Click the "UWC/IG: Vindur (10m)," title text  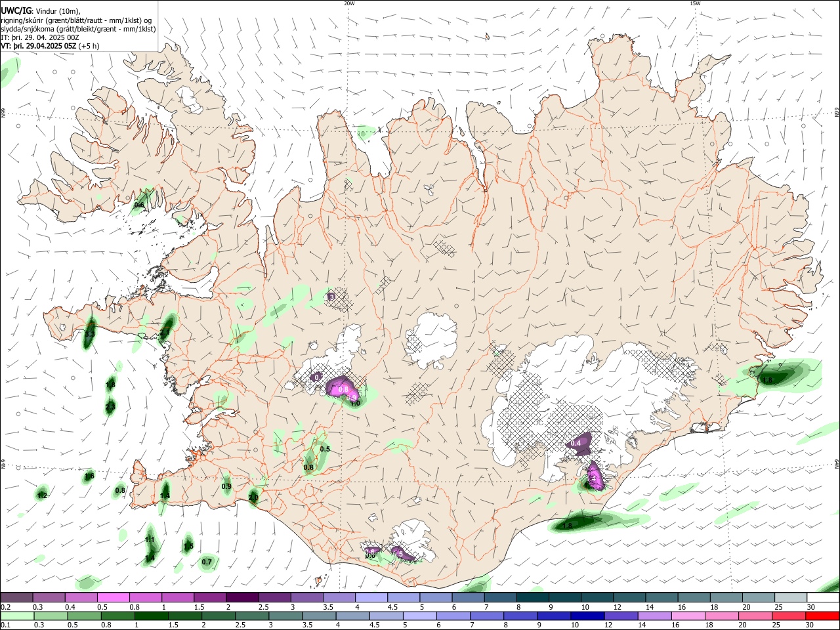(x=40, y=11)
